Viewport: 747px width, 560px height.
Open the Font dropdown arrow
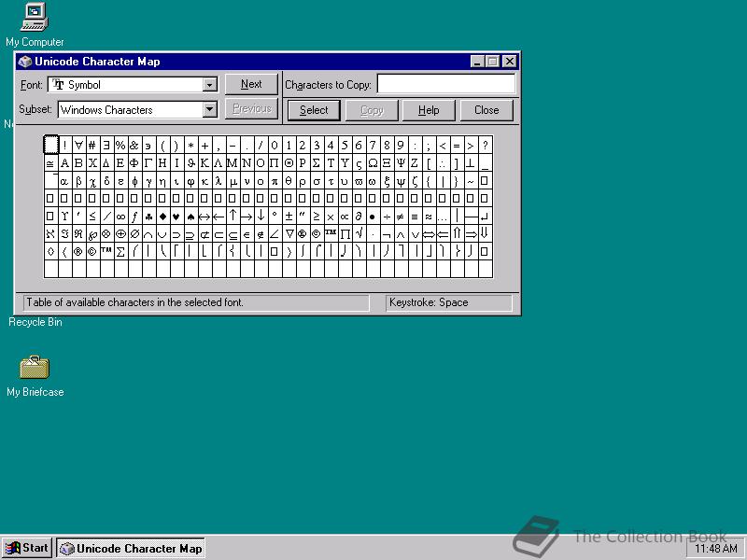[x=209, y=85]
